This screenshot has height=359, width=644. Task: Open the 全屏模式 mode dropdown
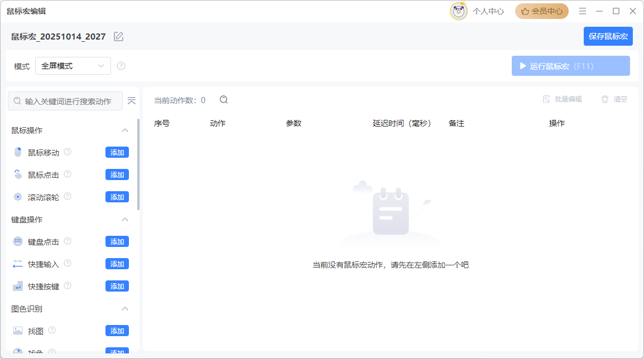(73, 66)
